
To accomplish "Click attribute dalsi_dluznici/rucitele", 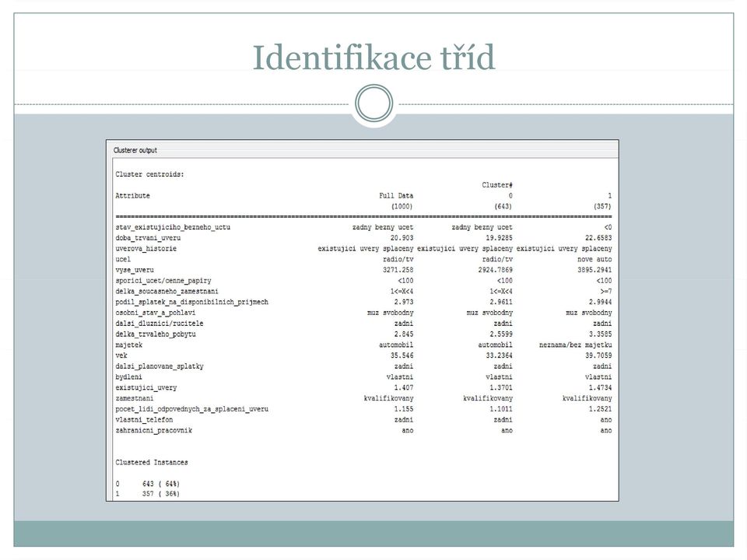I will 159,324.
